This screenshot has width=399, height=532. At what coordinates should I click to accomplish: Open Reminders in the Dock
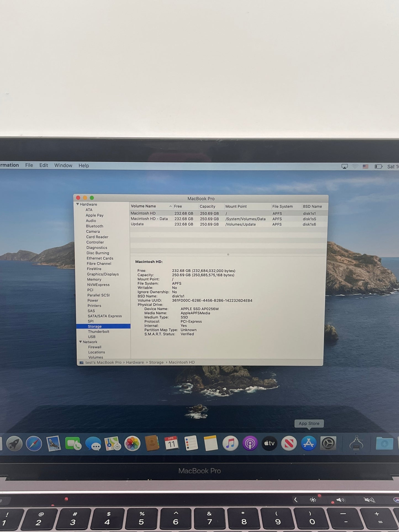pyautogui.click(x=191, y=443)
